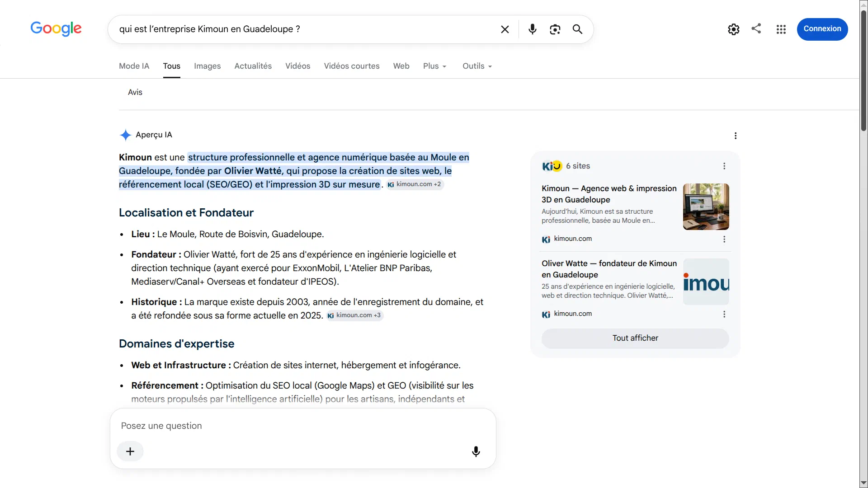Open options for first kimoun.com result
This screenshot has width=868, height=488.
click(724, 239)
